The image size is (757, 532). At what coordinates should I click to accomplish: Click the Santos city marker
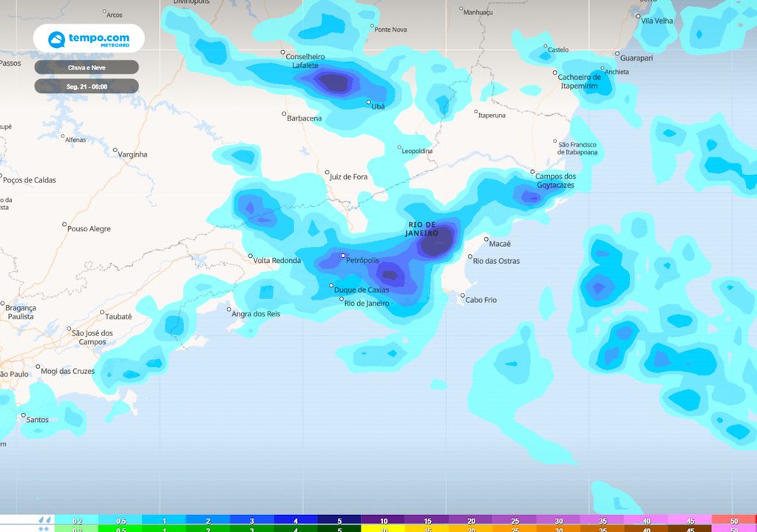[22, 415]
